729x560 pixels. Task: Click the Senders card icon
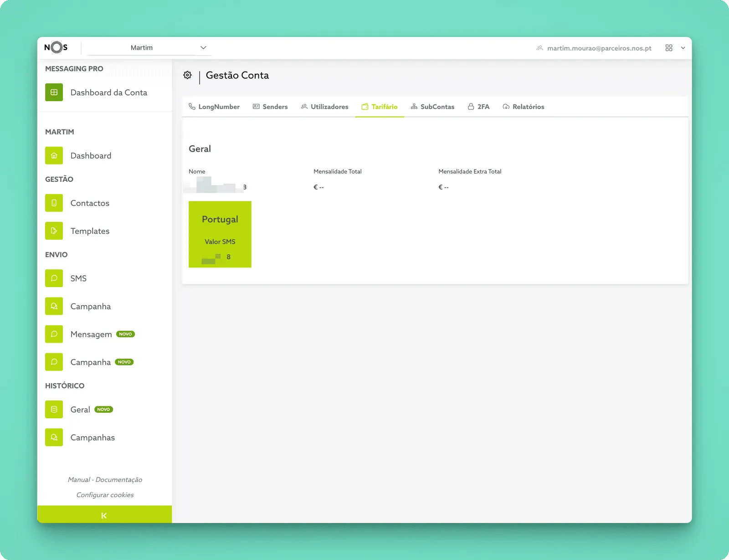256,106
